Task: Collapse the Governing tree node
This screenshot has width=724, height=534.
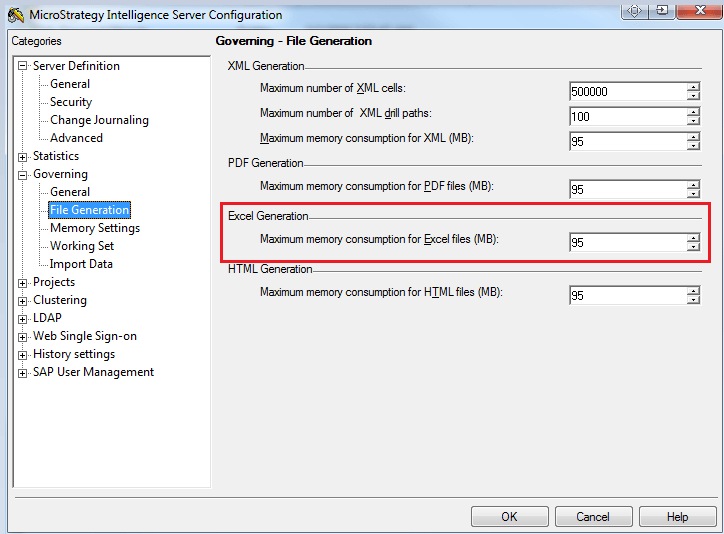Action: (x=22, y=175)
